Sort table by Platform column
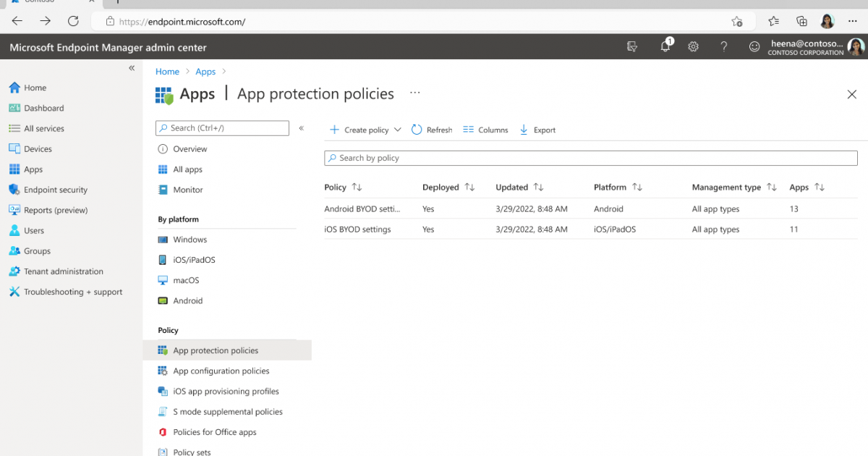868x456 pixels. 637,187
